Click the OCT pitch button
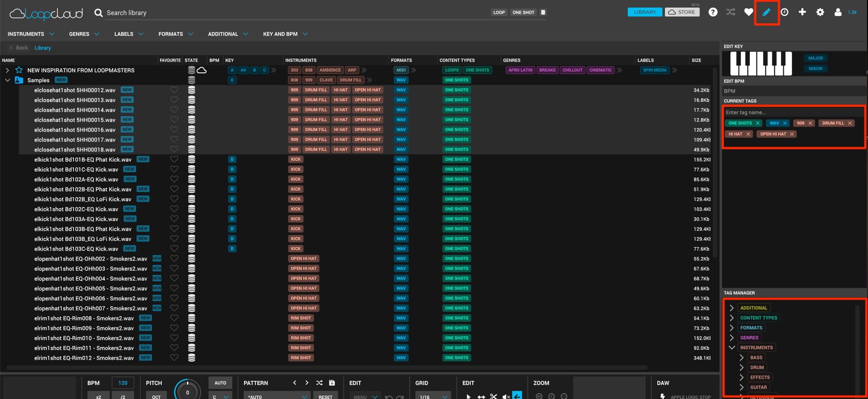This screenshot has height=399, width=868. coord(157,396)
